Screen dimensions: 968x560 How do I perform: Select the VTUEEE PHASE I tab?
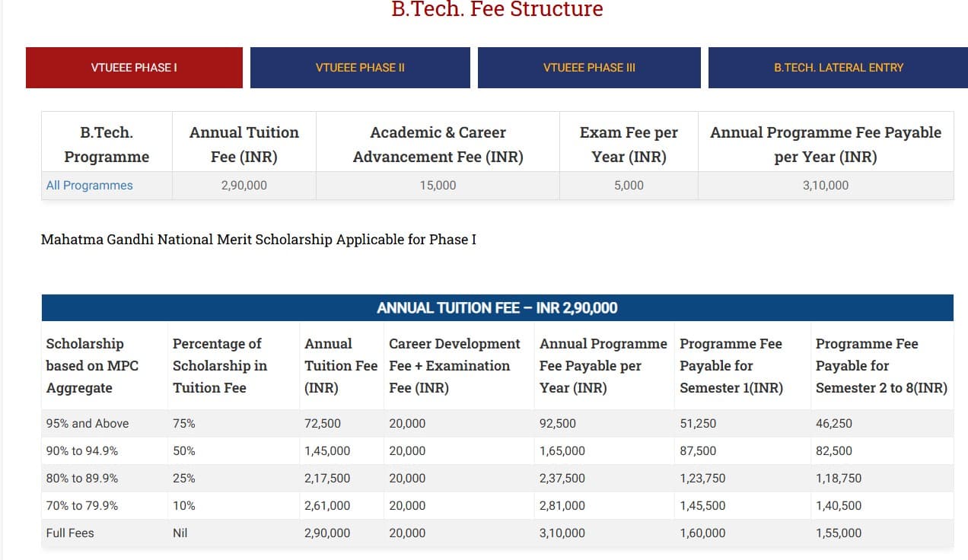[134, 68]
